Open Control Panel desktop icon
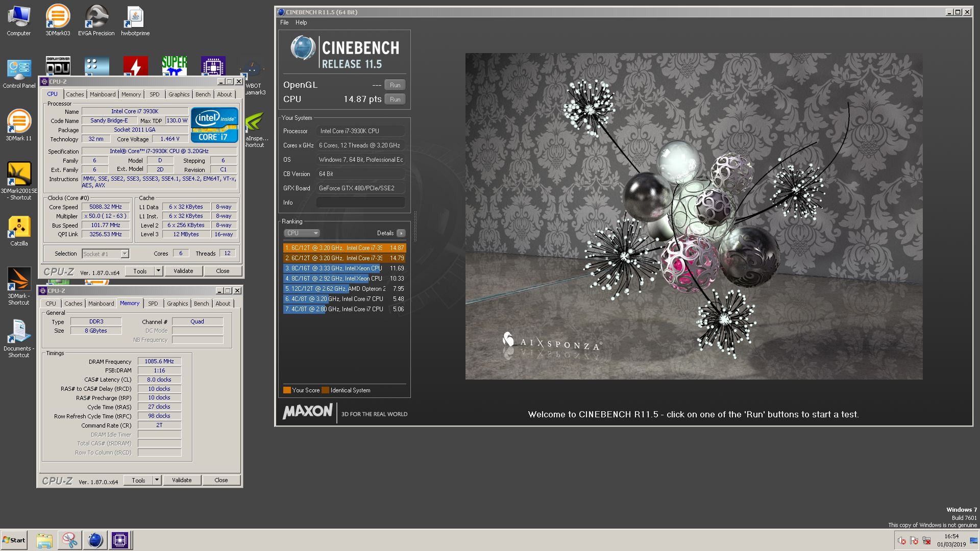980x551 pixels. click(19, 73)
